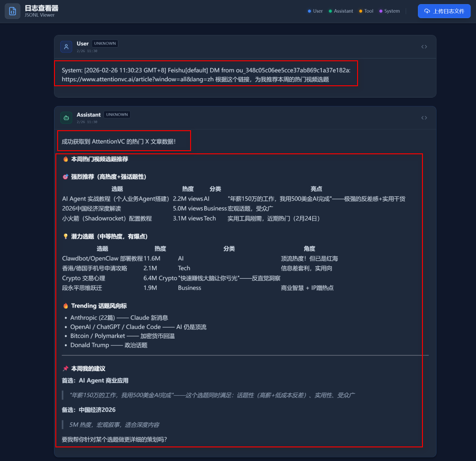This screenshot has height=461, width=476.
Task: Click the '香港/德国手机号申请攻略' cell
Action: click(x=94, y=268)
